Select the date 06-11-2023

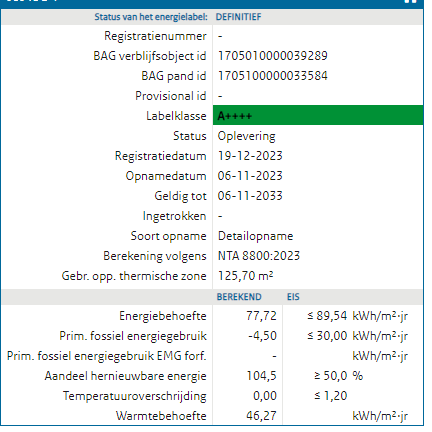(250, 176)
